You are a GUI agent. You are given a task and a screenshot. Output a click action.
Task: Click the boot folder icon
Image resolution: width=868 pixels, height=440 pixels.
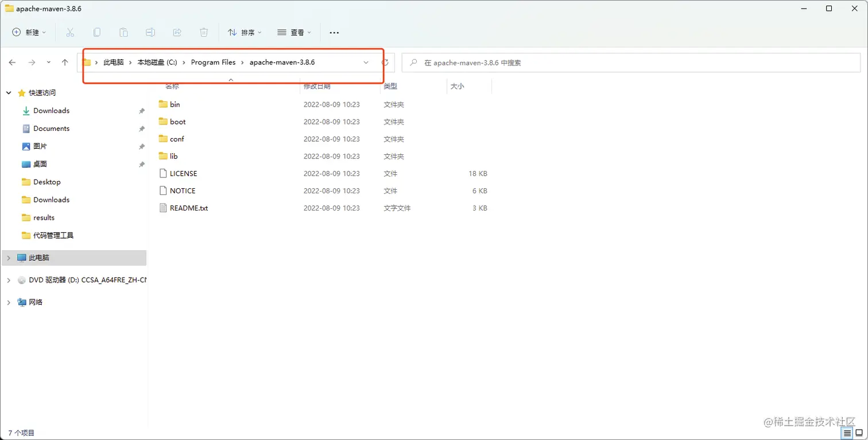[x=162, y=122]
